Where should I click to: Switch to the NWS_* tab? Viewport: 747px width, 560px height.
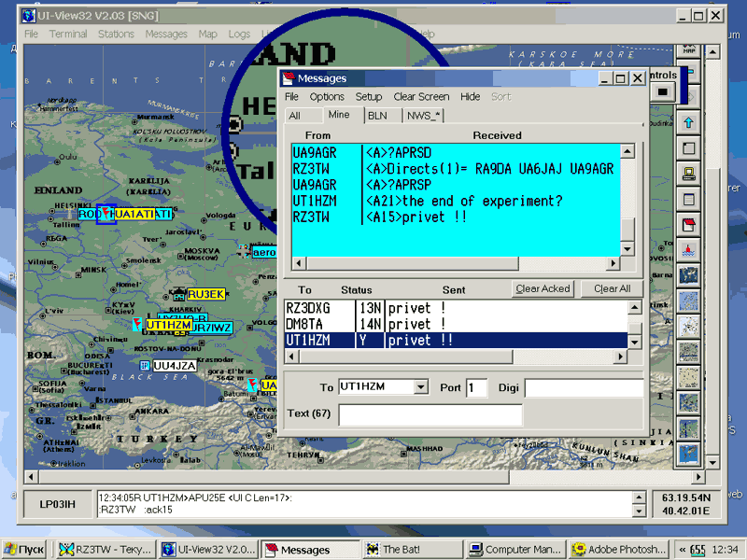(x=423, y=116)
